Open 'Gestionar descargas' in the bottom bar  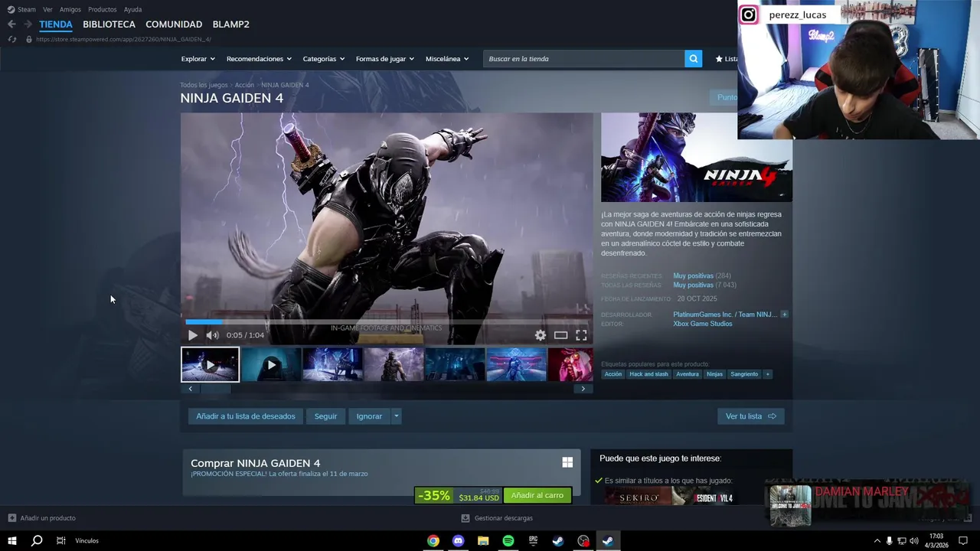[497, 518]
